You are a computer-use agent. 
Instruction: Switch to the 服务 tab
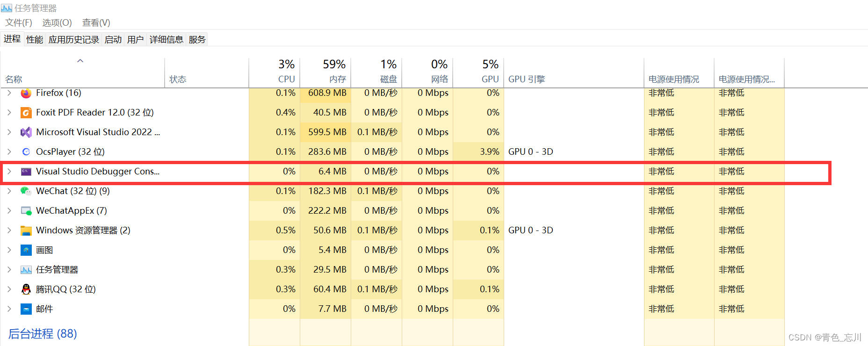pyautogui.click(x=197, y=40)
